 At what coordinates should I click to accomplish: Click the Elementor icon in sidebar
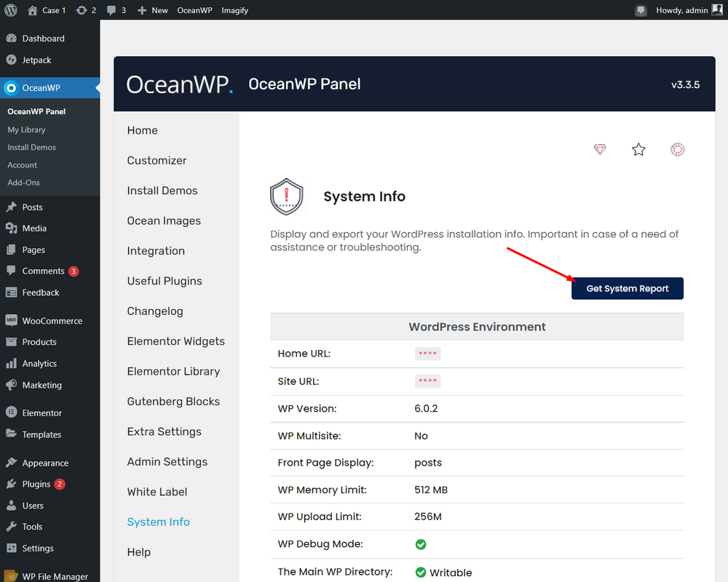coord(11,412)
